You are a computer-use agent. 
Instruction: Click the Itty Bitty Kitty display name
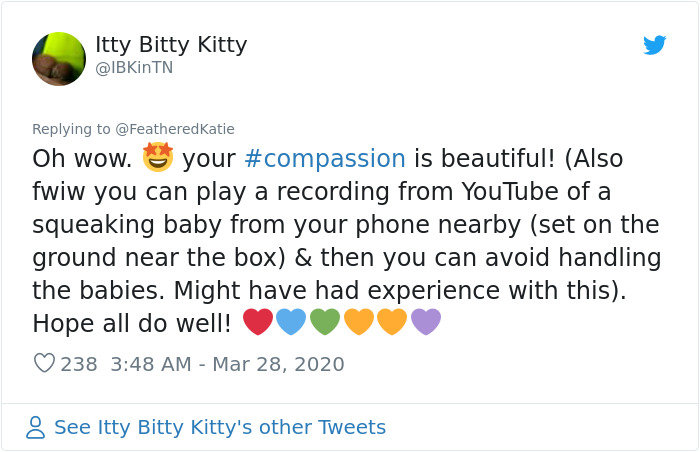171,45
